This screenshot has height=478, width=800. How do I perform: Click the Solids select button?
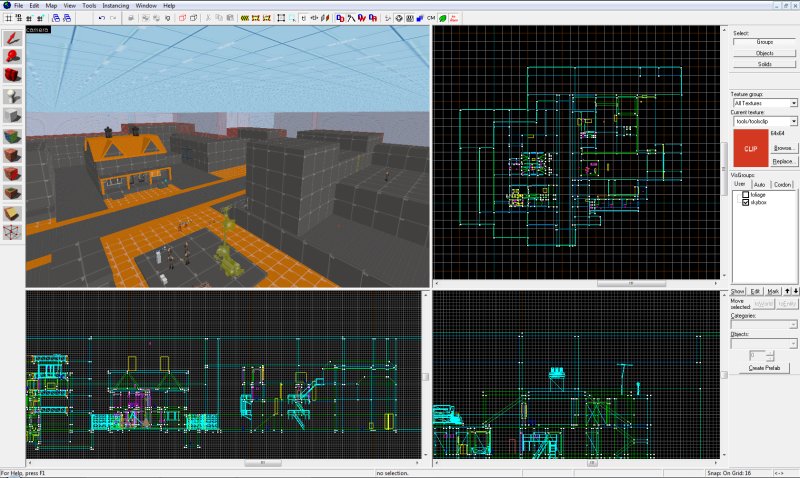(764, 64)
